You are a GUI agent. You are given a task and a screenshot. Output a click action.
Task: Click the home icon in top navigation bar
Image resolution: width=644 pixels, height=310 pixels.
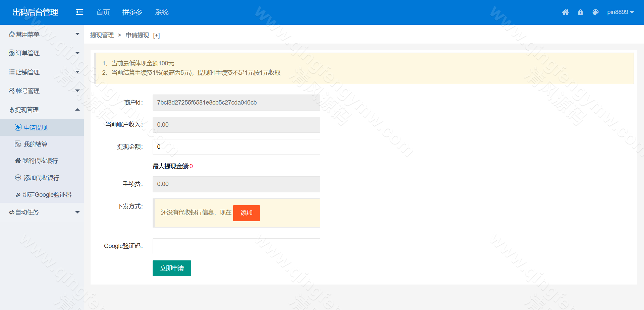click(x=566, y=12)
